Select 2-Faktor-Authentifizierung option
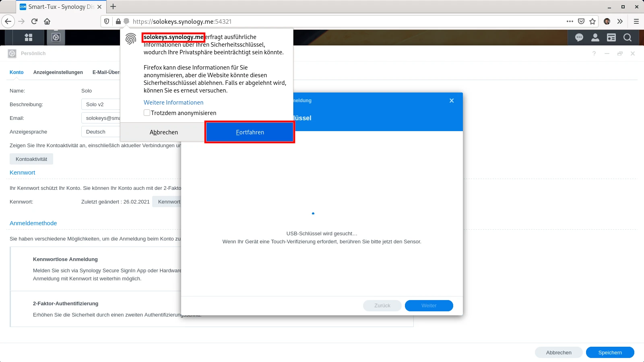Screen dimensions: 644x362 pos(66,304)
